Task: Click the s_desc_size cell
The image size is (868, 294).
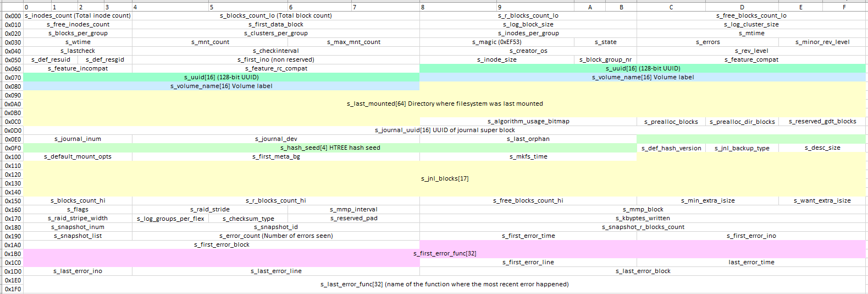Action: [x=822, y=148]
